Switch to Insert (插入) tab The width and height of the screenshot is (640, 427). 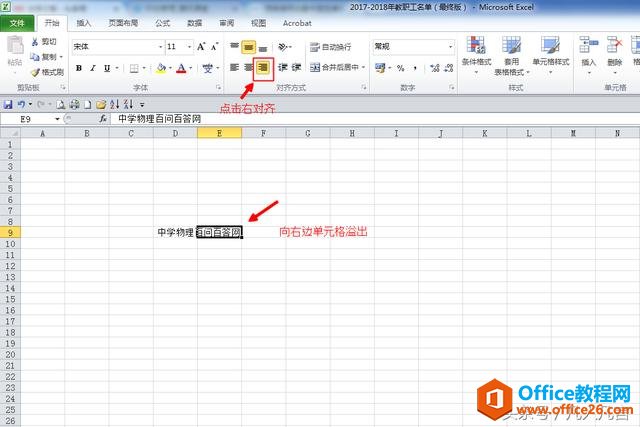(84, 23)
